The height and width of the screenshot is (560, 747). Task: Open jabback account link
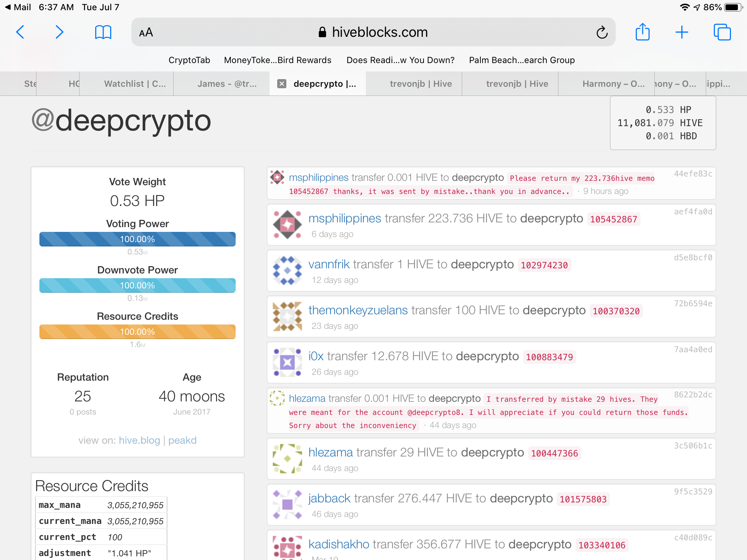pos(329,498)
